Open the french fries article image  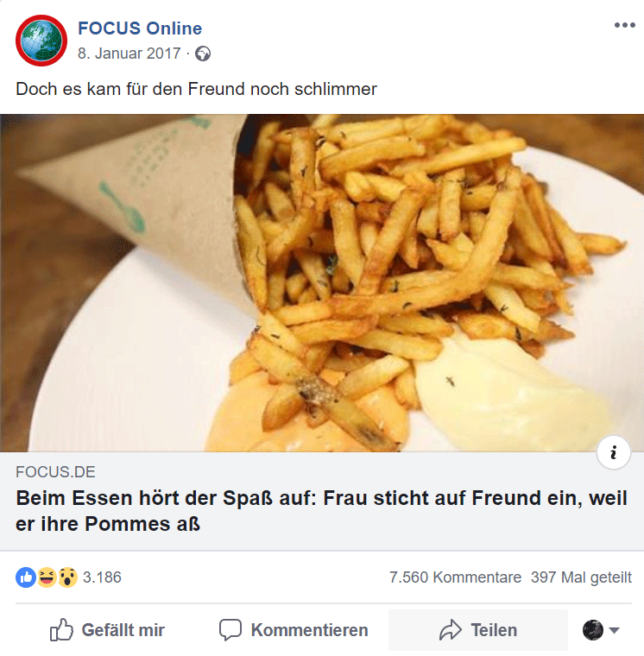click(322, 283)
